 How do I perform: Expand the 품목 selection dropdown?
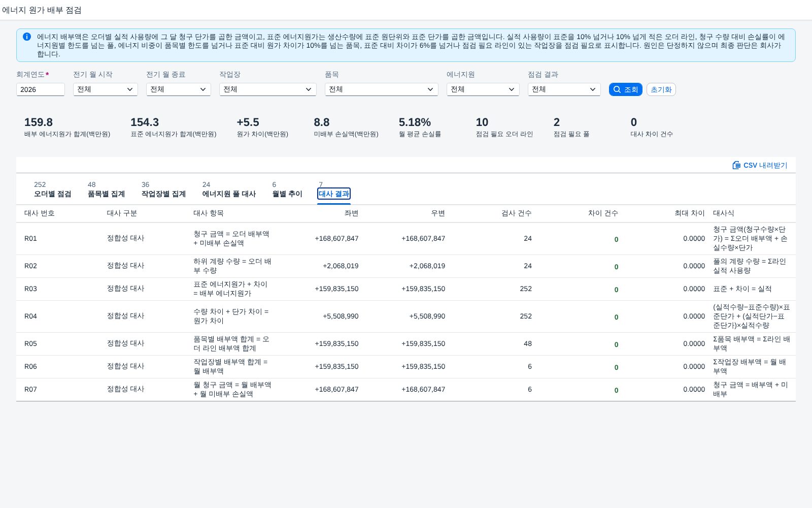(382, 89)
